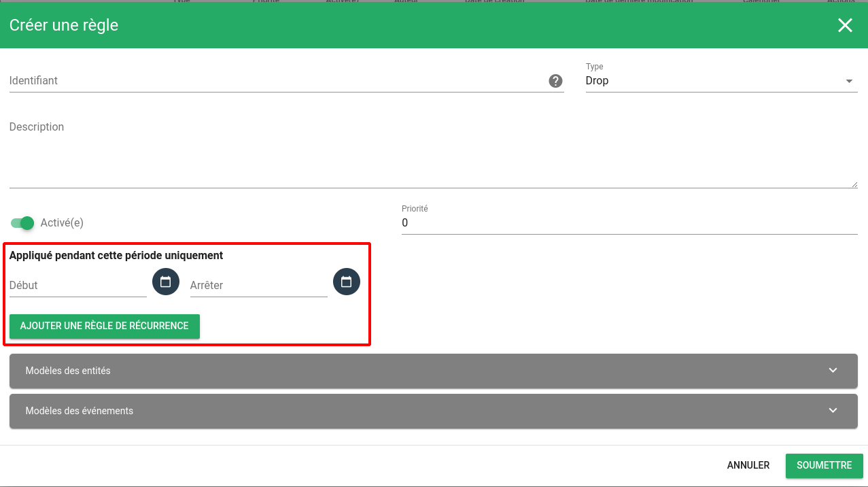This screenshot has width=868, height=487.
Task: Open the Arrêter date calendar picker
Action: 346,282
